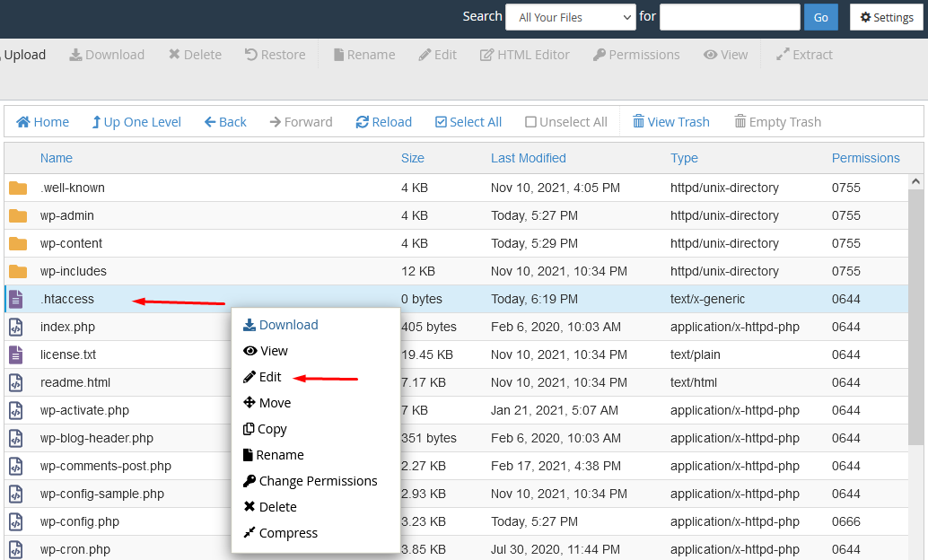Screen dimensions: 928x560
Task: Choose Rename in the context menu
Action: tap(274, 455)
